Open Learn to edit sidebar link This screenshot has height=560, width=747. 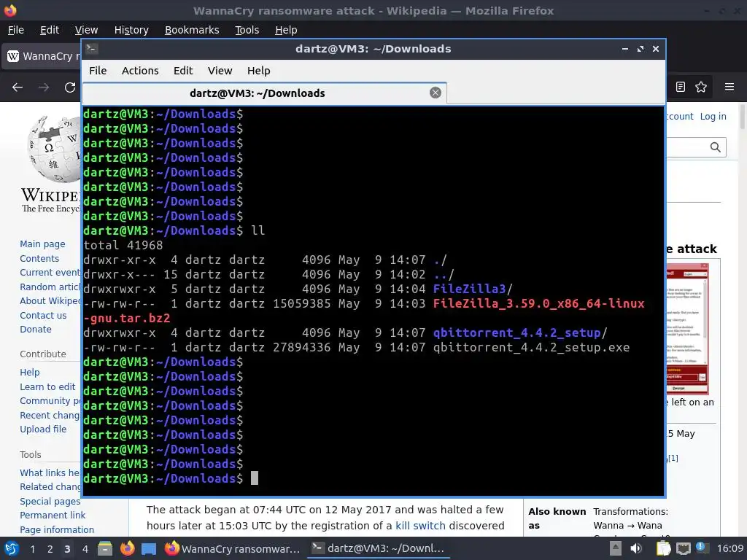pos(47,386)
